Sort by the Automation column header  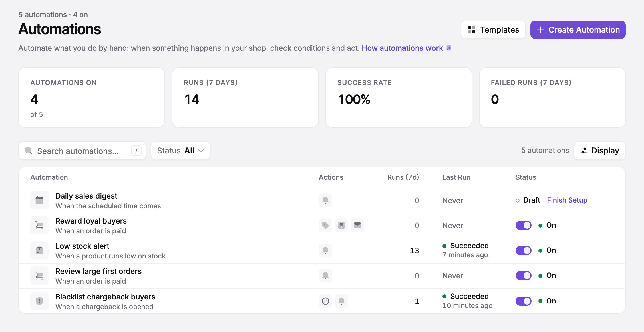click(49, 177)
